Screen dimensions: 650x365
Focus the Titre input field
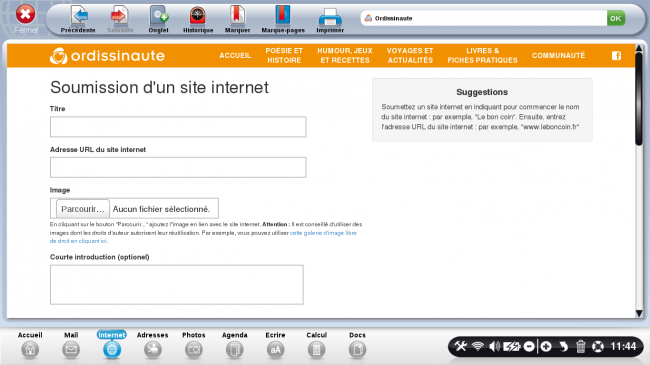tap(178, 127)
